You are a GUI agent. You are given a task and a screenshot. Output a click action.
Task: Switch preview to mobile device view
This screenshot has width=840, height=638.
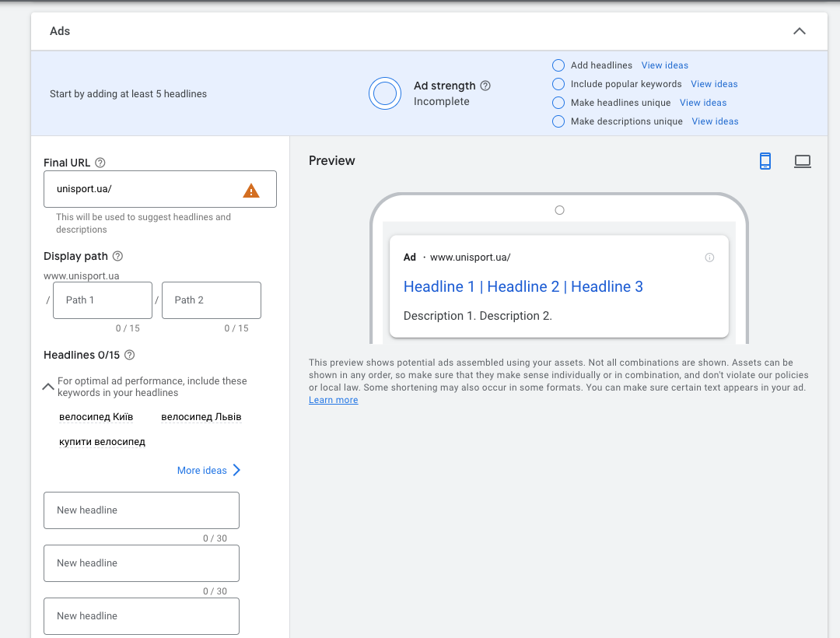[765, 161]
